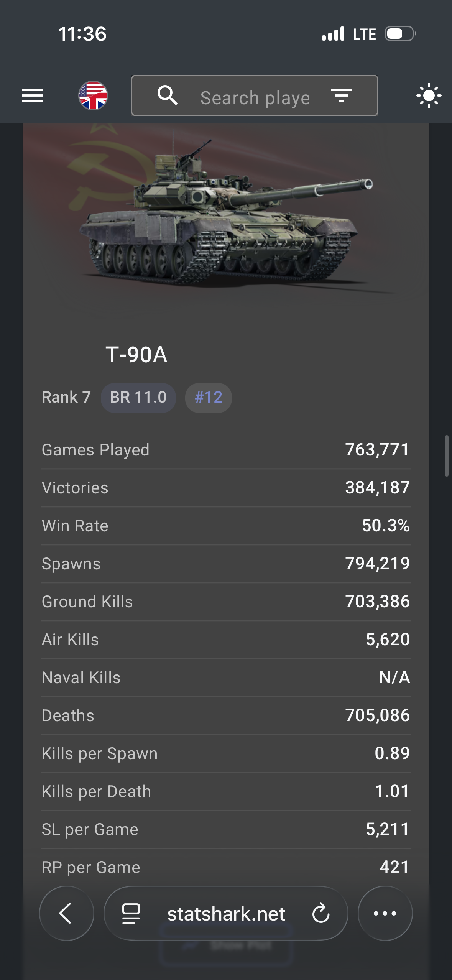Tap the Games Played stat row
The height and width of the screenshot is (980, 452).
click(x=225, y=450)
